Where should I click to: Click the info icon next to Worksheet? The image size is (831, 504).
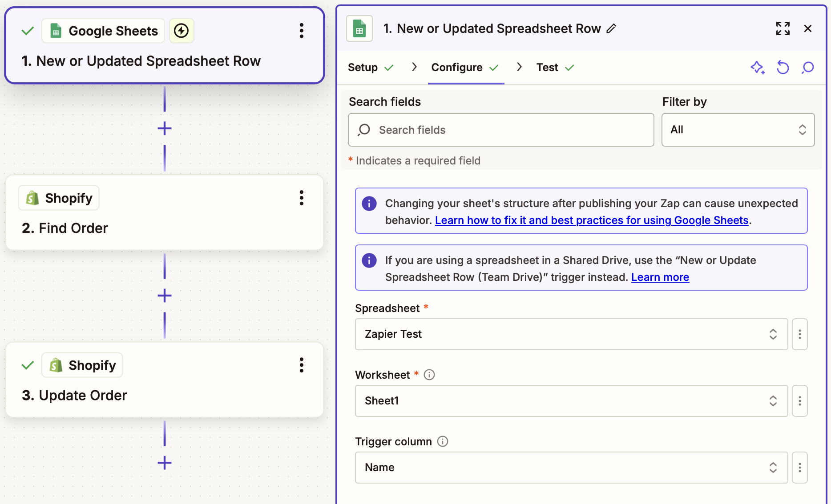click(x=429, y=375)
